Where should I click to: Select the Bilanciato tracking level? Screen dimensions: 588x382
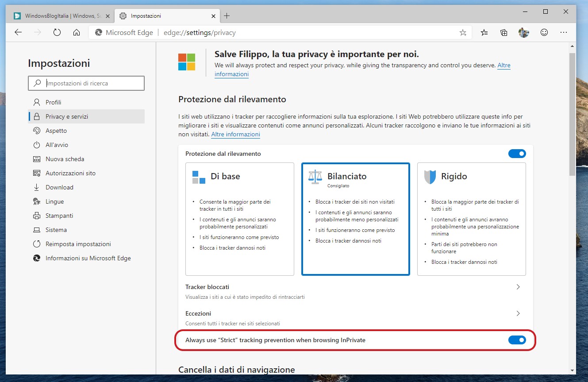[x=356, y=219]
